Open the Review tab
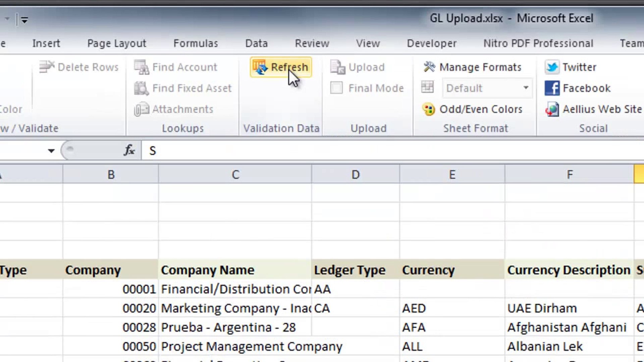 coord(312,43)
